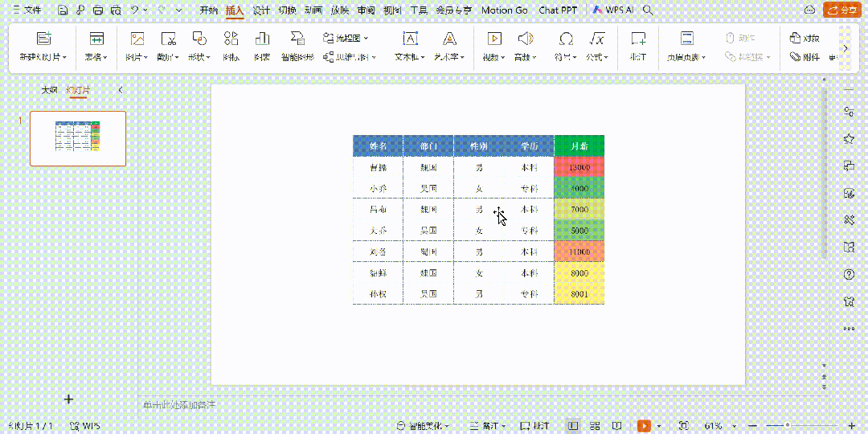
Task: Click the orange 分享 share button
Action: pos(843,10)
